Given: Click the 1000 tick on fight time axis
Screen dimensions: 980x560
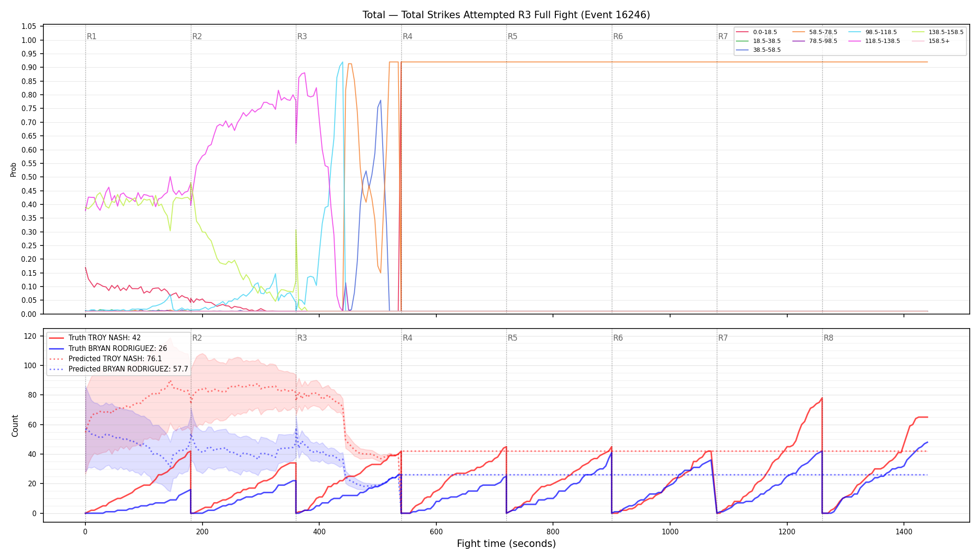Looking at the screenshot, I should click(670, 532).
